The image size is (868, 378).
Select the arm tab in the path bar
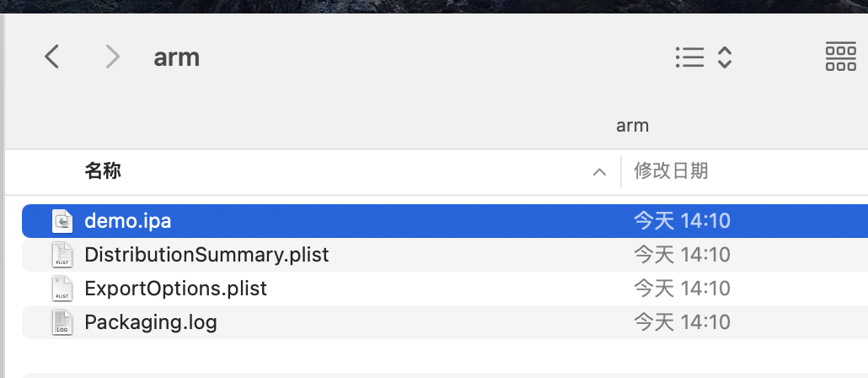coord(632,126)
